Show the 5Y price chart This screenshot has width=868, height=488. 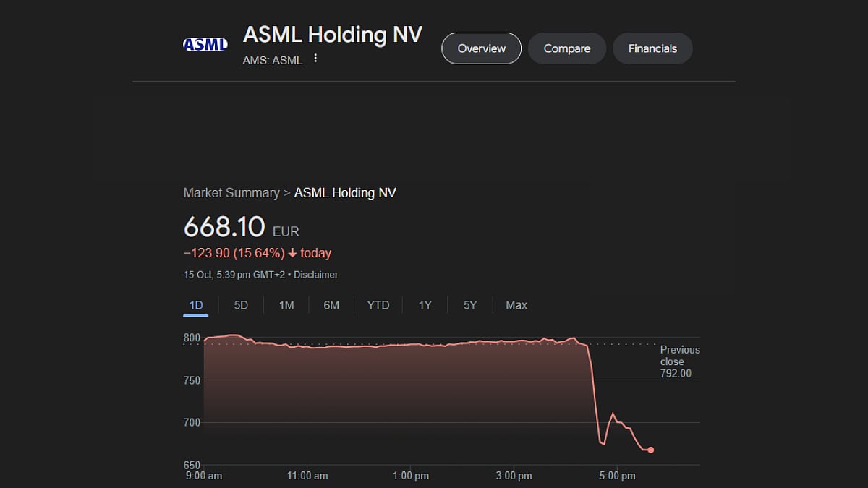click(x=470, y=305)
